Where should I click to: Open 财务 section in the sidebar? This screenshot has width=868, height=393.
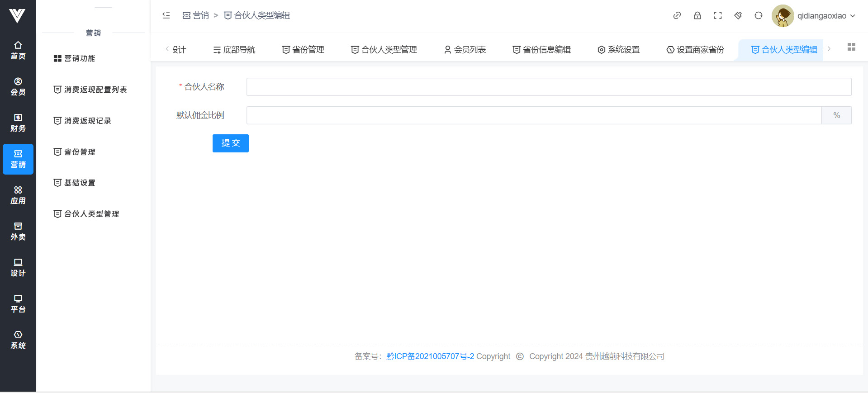[x=18, y=123]
